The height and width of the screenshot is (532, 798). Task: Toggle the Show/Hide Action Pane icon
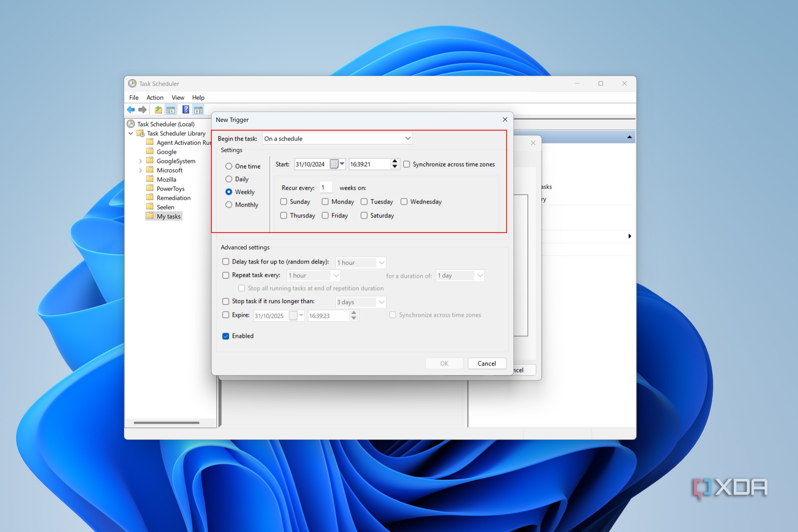click(198, 110)
